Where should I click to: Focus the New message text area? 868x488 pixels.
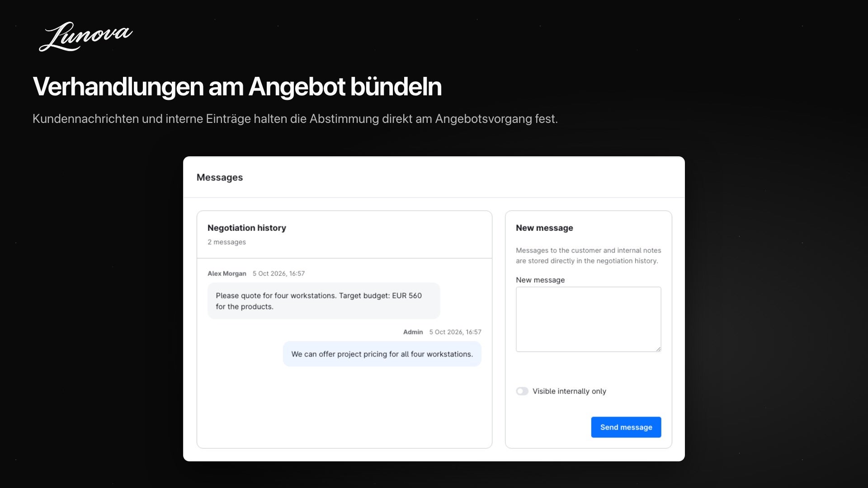tap(588, 319)
